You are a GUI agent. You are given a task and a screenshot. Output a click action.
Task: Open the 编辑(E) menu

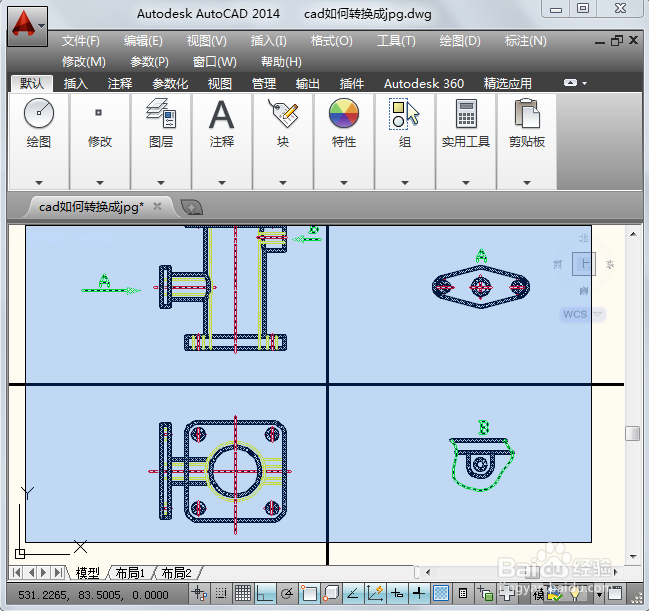coord(143,41)
